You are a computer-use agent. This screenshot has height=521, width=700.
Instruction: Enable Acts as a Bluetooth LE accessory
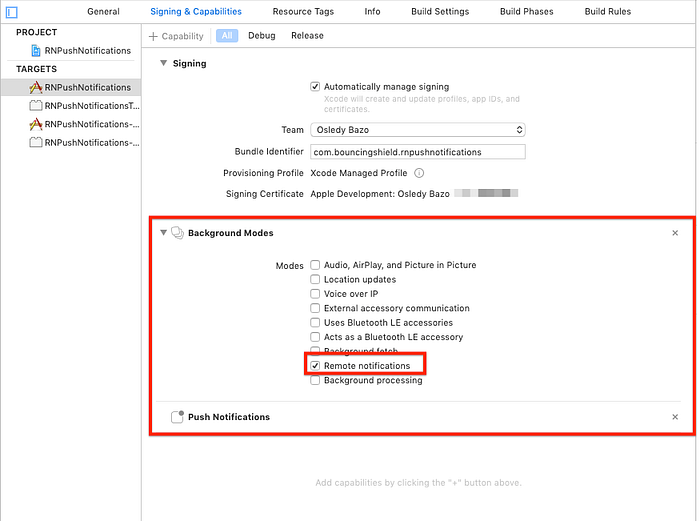pos(315,337)
